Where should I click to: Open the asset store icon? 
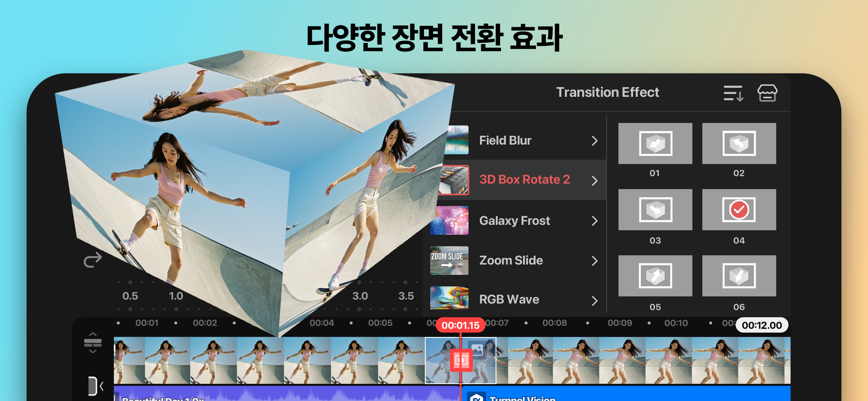pyautogui.click(x=767, y=93)
